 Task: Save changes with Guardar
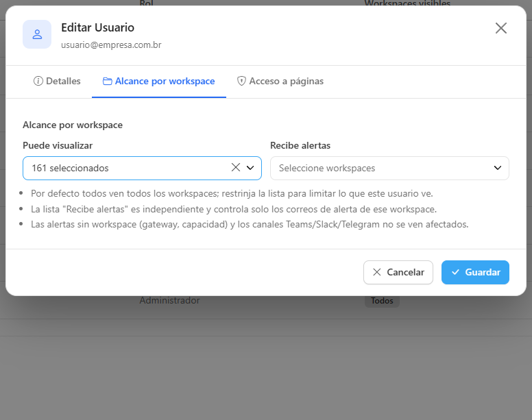(x=475, y=272)
